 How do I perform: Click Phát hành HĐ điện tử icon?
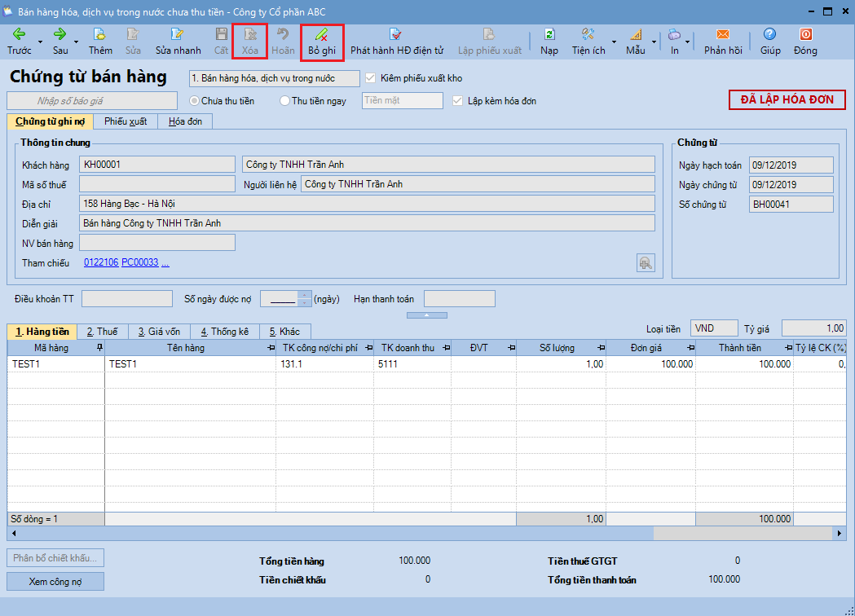(396, 35)
